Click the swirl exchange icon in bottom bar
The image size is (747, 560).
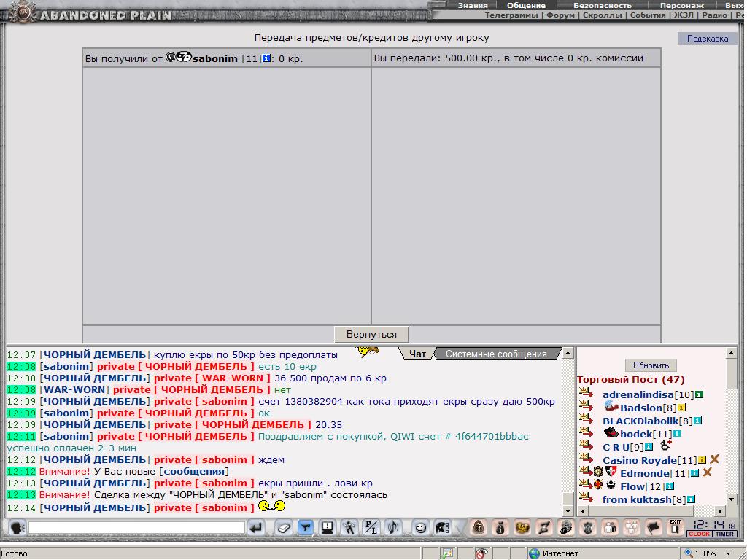click(544, 528)
